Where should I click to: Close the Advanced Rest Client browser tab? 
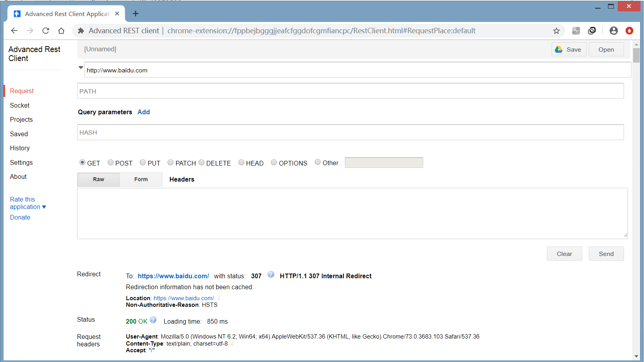click(117, 14)
